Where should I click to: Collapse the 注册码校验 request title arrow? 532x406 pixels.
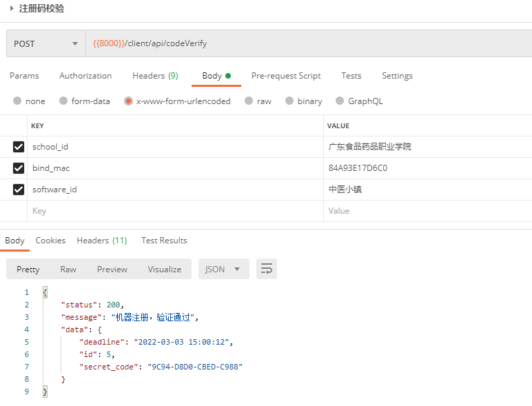click(12, 8)
